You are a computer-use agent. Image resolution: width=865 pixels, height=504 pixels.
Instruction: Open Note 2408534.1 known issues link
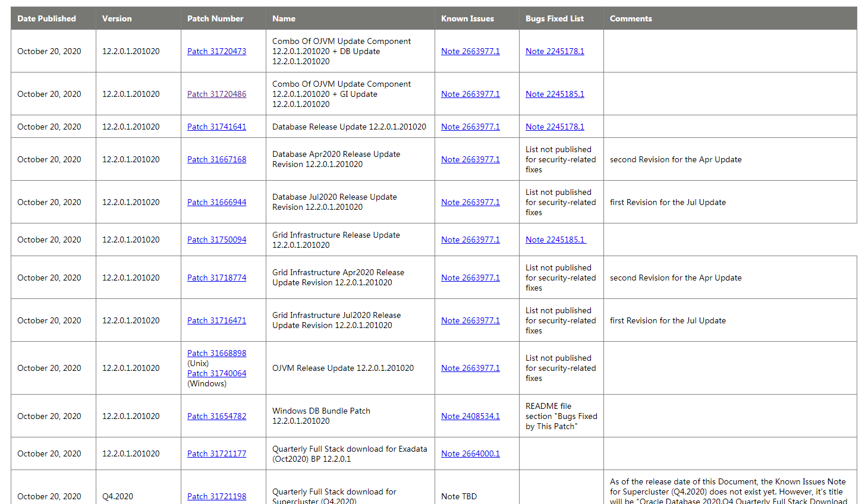coord(470,416)
